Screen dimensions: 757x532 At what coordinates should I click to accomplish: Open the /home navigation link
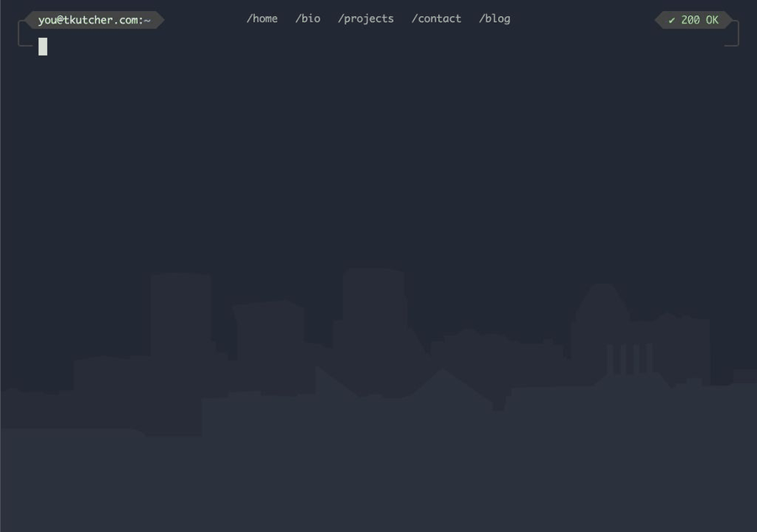click(262, 18)
